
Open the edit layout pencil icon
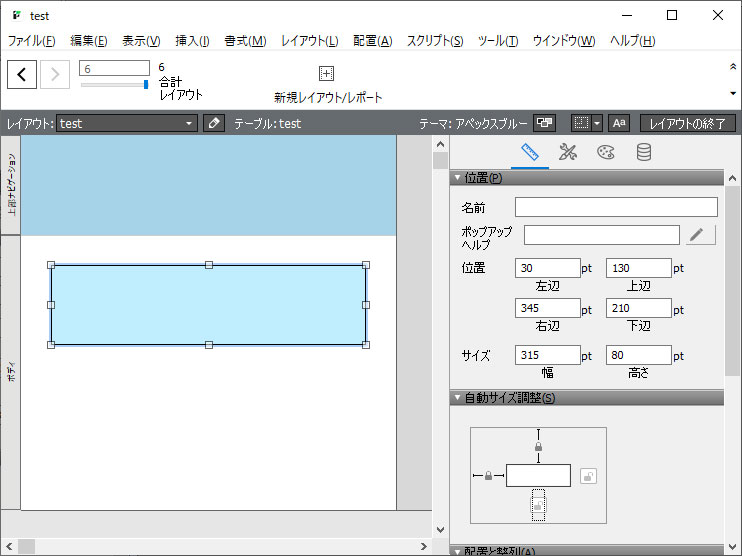pyautogui.click(x=214, y=124)
